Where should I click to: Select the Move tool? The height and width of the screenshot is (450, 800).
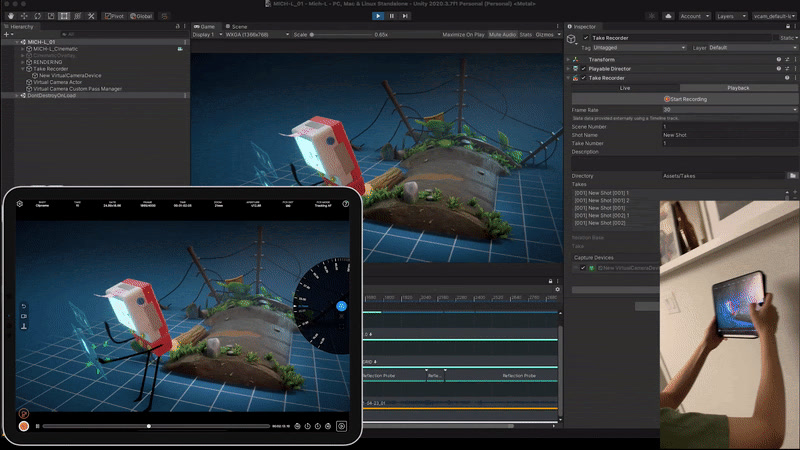[x=24, y=16]
